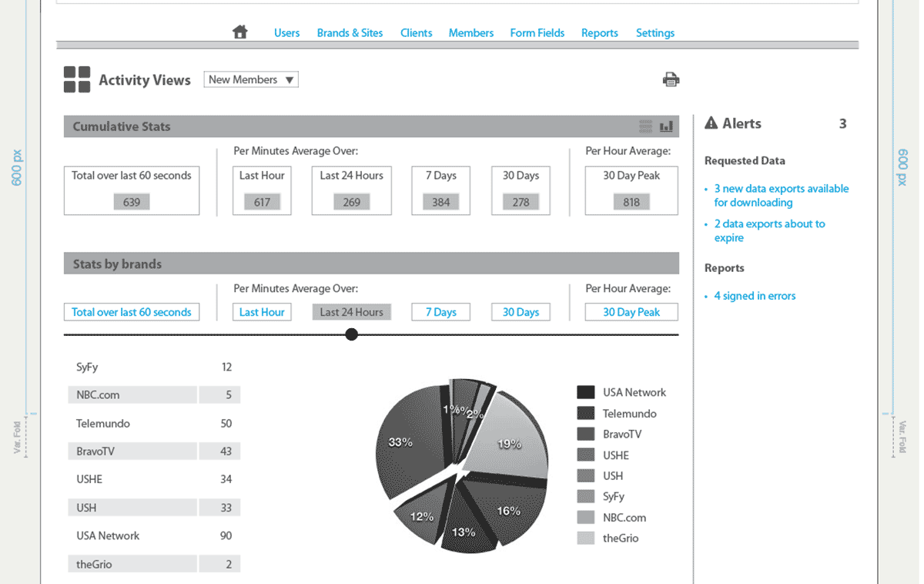
Task: Select the Last 24 Hours brand filter
Action: tap(351, 312)
